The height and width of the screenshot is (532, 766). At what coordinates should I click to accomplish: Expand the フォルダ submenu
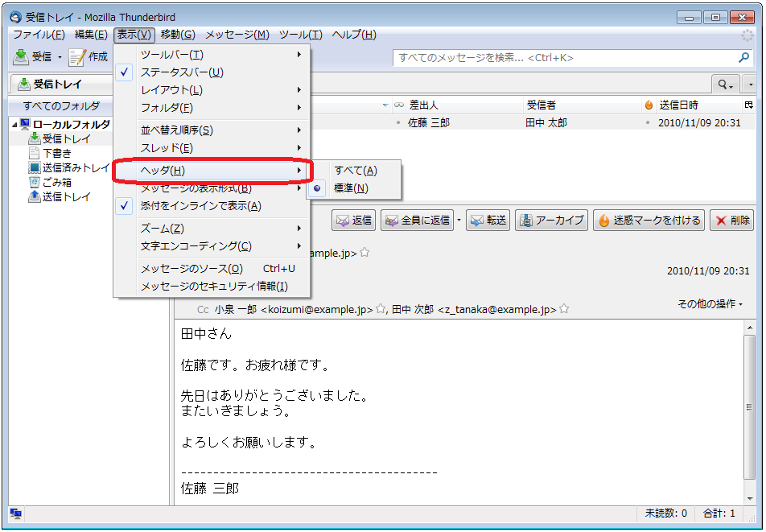pyautogui.click(x=212, y=108)
